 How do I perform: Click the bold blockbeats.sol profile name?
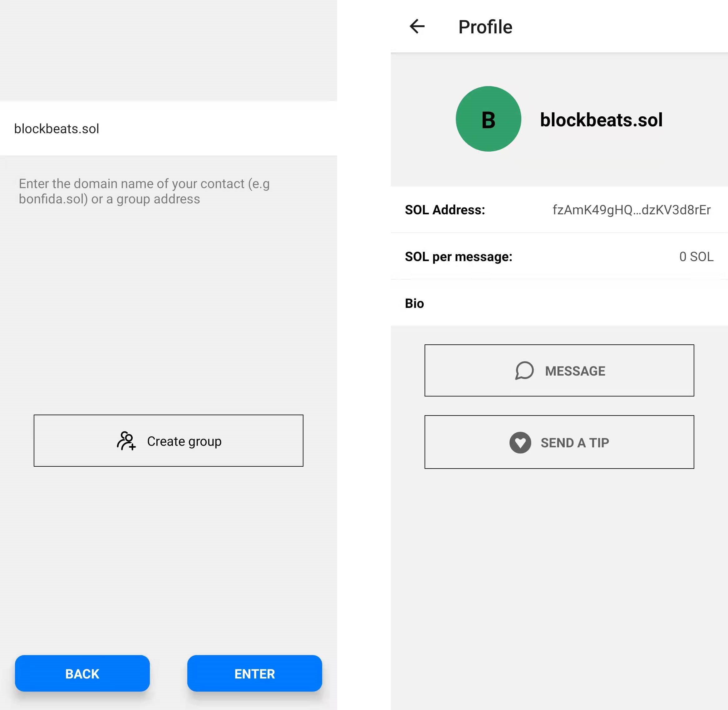(x=601, y=120)
